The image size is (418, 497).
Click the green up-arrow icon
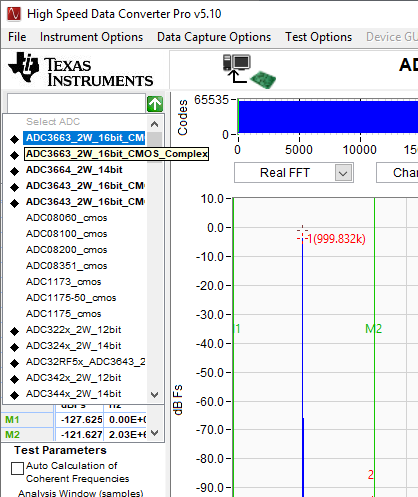pos(155,104)
